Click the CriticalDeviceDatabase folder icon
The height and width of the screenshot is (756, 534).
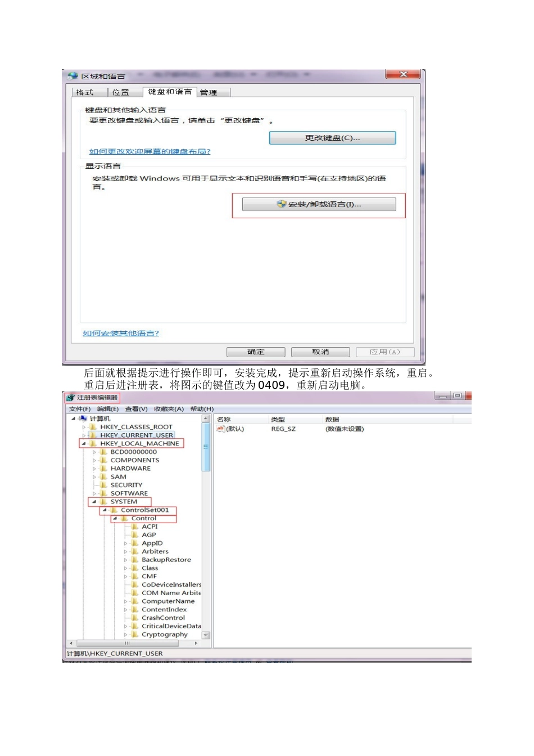click(135, 626)
